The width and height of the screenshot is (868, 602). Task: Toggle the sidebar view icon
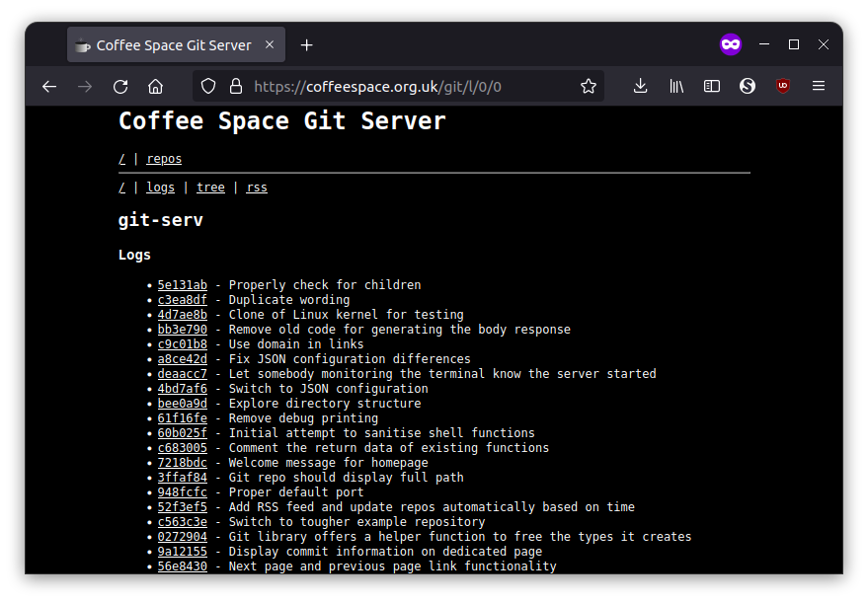point(712,86)
